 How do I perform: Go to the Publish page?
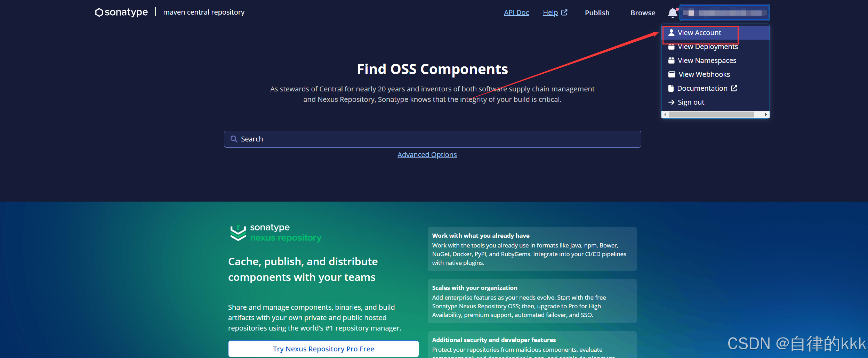pos(597,13)
